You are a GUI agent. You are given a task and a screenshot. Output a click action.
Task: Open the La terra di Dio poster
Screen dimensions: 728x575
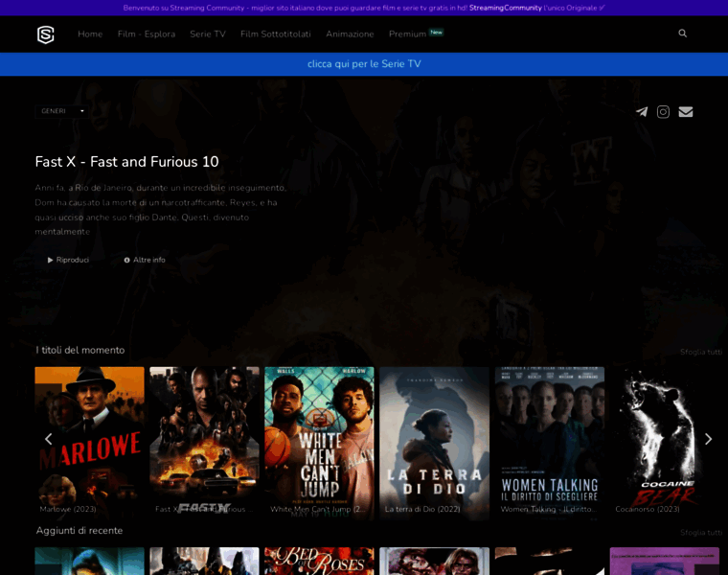[435, 443]
